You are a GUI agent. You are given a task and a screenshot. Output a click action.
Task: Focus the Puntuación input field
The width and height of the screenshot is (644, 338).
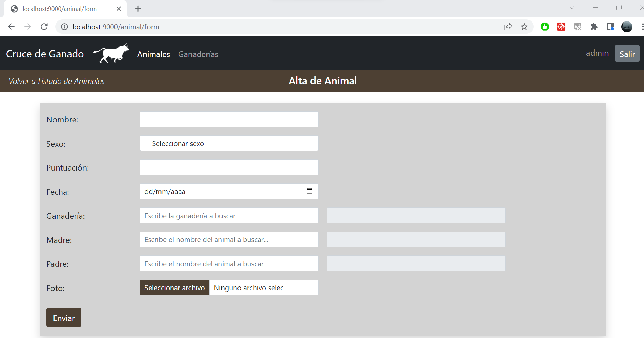tap(229, 167)
